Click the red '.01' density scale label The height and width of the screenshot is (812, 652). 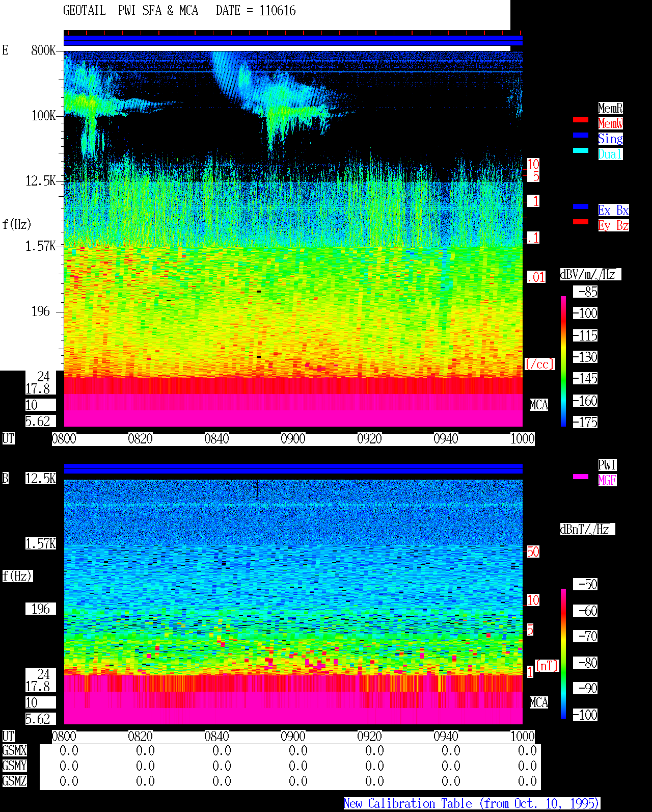(x=536, y=277)
